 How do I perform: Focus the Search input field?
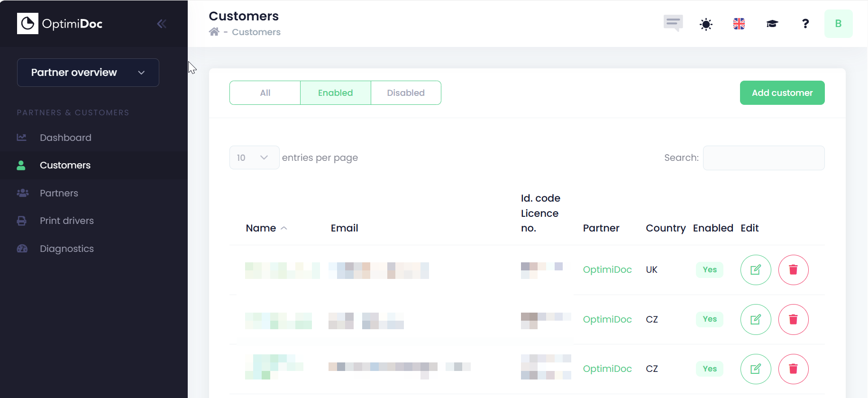tap(763, 158)
